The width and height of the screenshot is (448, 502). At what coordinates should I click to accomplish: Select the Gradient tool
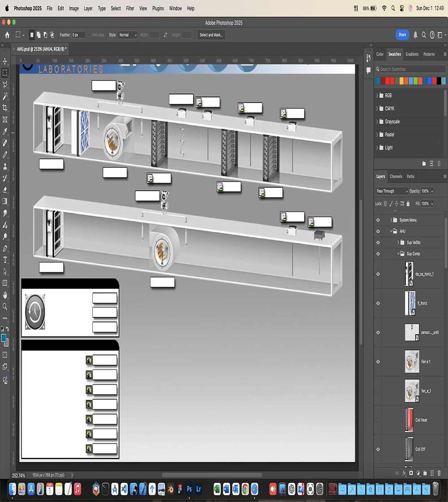point(5,202)
